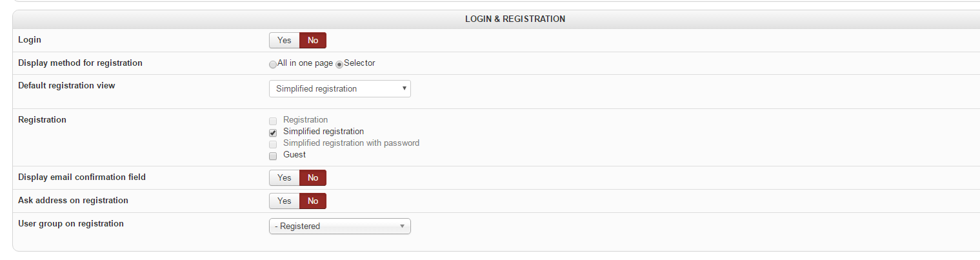
Task: Click the 'Selector' label text
Action: [x=359, y=63]
